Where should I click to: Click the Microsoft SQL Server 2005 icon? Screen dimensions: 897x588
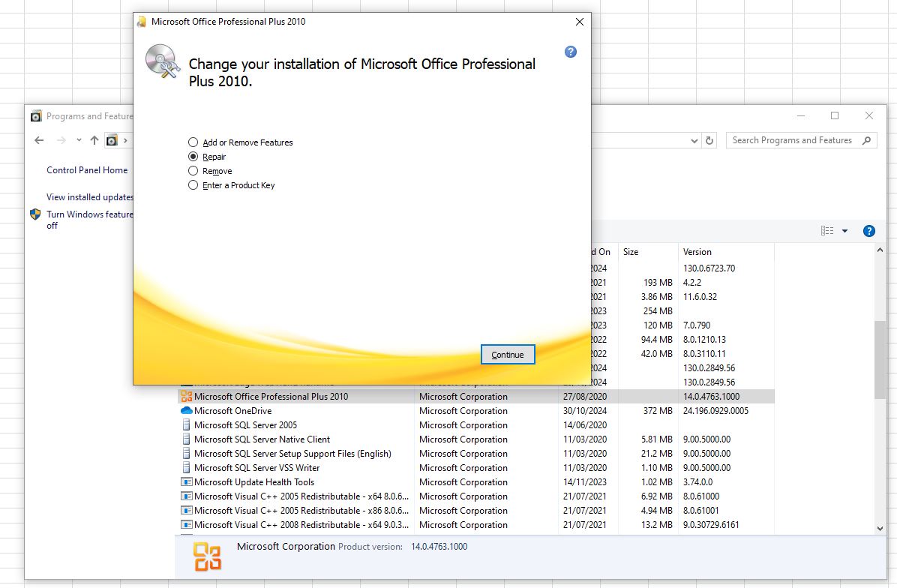click(186, 425)
